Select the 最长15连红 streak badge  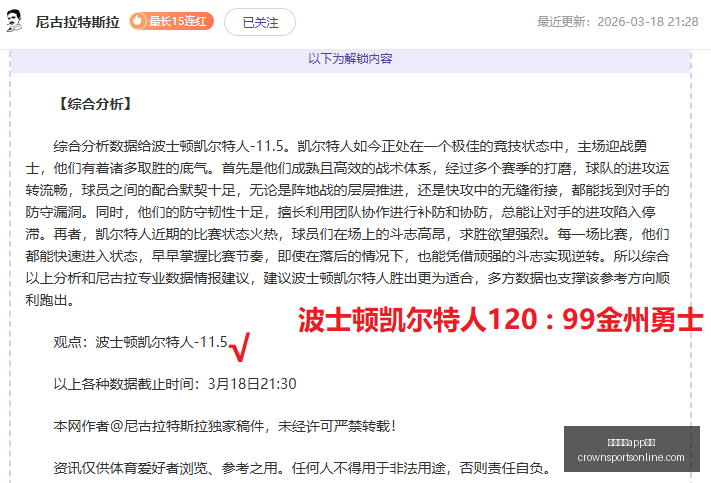171,21
